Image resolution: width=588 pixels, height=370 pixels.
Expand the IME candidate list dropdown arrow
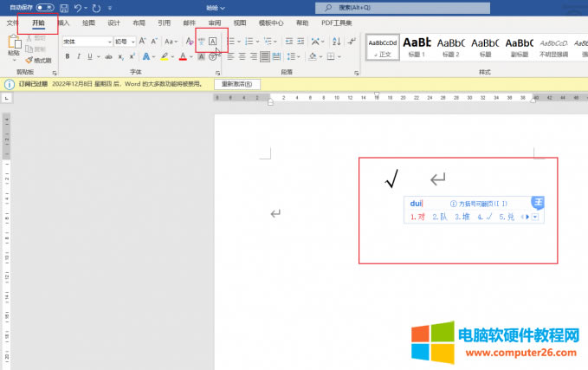(536, 217)
